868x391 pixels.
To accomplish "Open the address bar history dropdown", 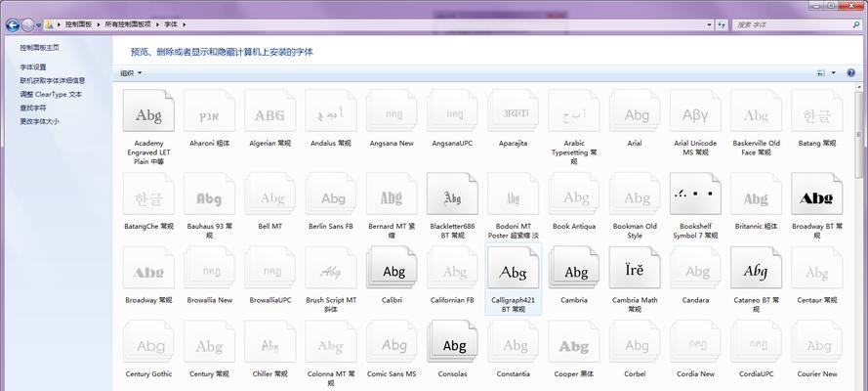I will (710, 24).
